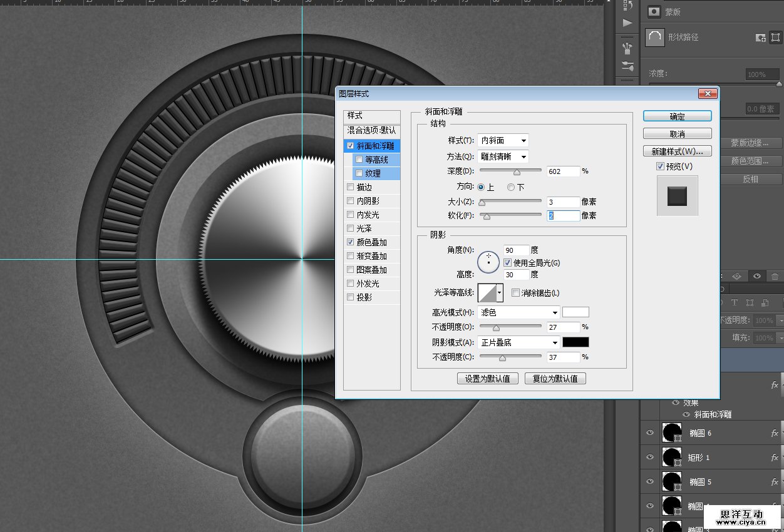Select 混合选项:默认 in the styles list

point(371,130)
